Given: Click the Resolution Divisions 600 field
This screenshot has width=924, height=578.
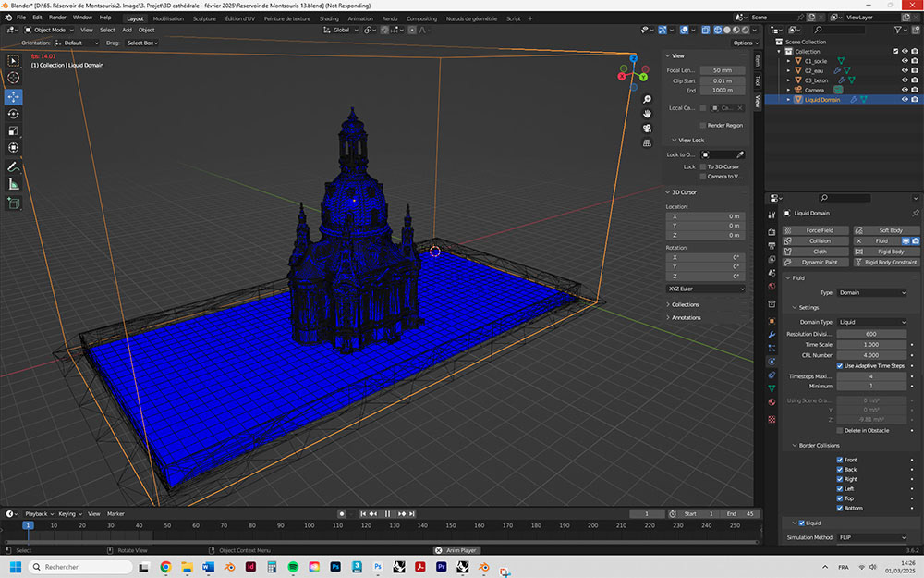Looking at the screenshot, I should point(871,334).
